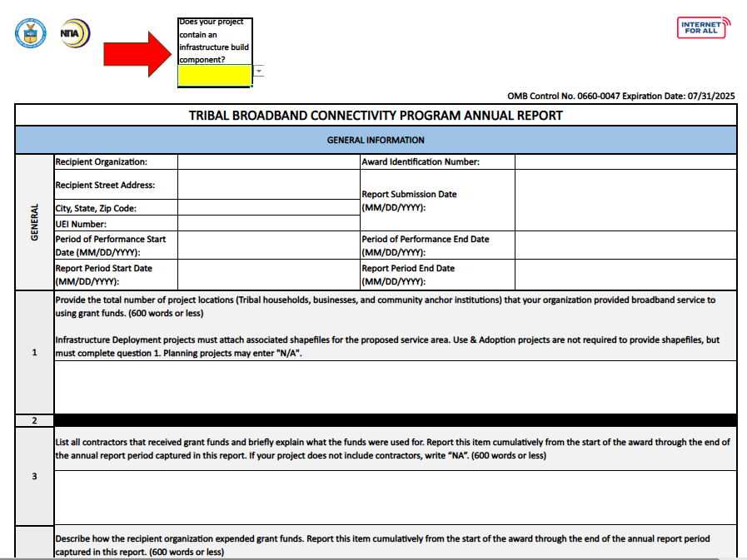This screenshot has height=560, width=747.
Task: Select the Award Identification Number field
Action: (625, 162)
